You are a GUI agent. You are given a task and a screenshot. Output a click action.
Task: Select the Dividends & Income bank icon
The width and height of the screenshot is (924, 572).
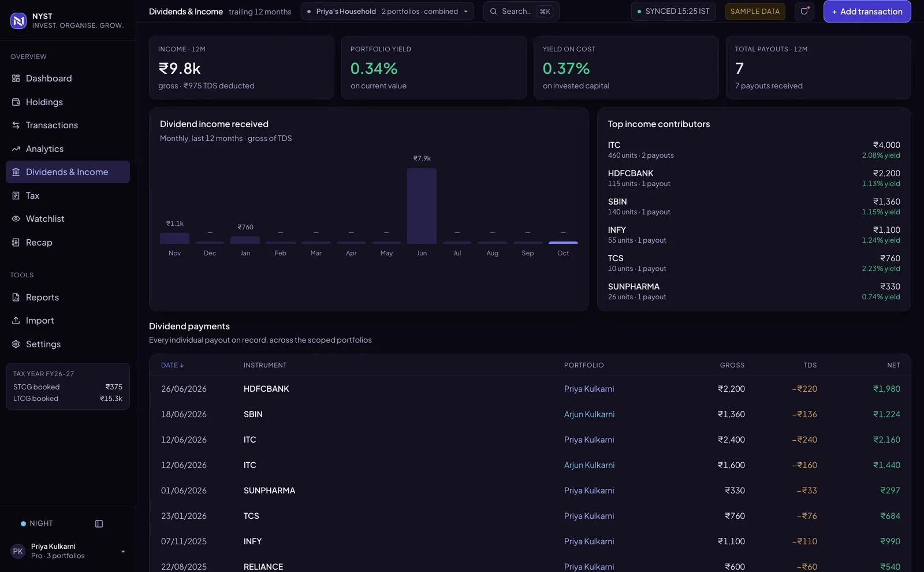tap(16, 172)
